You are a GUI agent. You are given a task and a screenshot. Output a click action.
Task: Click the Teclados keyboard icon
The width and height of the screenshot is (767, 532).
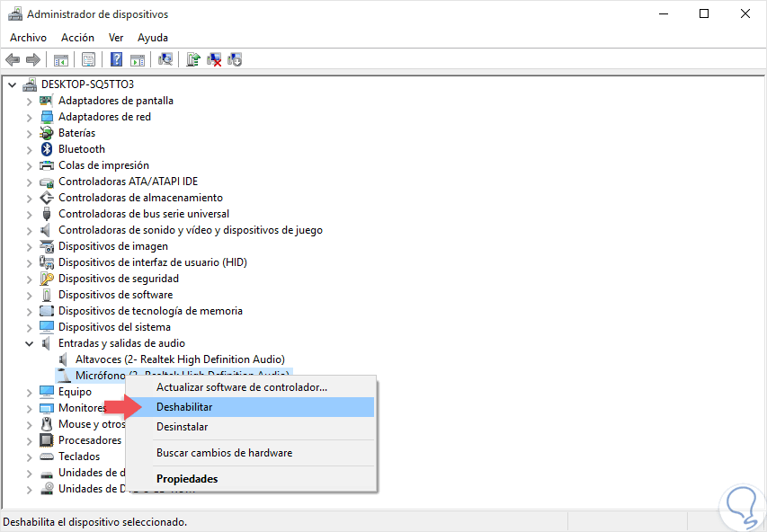(47, 457)
